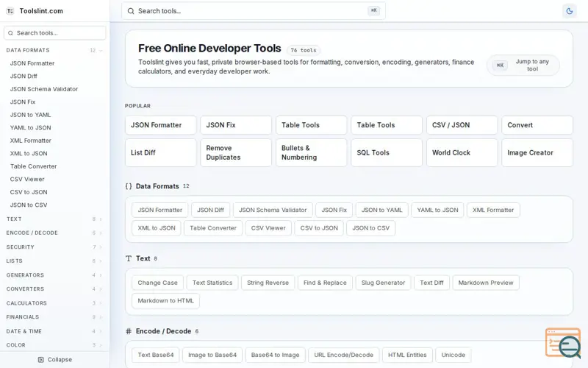Open the Slug Generator tool

383,283
